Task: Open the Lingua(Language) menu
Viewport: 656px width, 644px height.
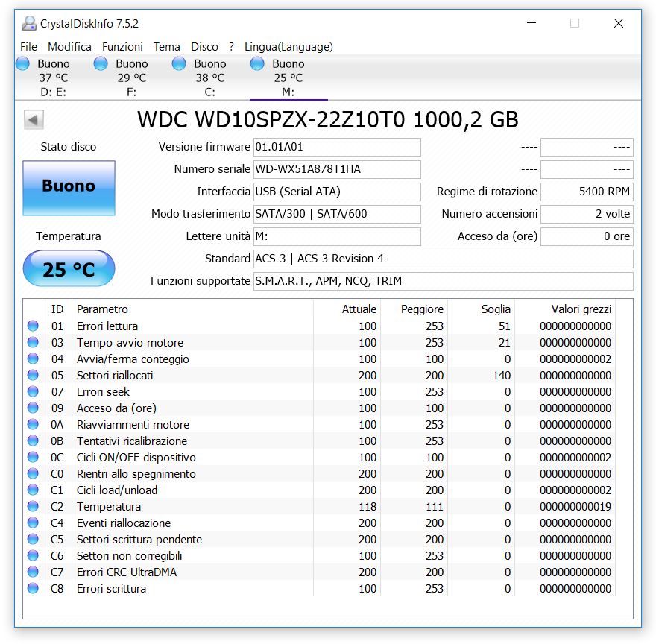Action: [288, 47]
